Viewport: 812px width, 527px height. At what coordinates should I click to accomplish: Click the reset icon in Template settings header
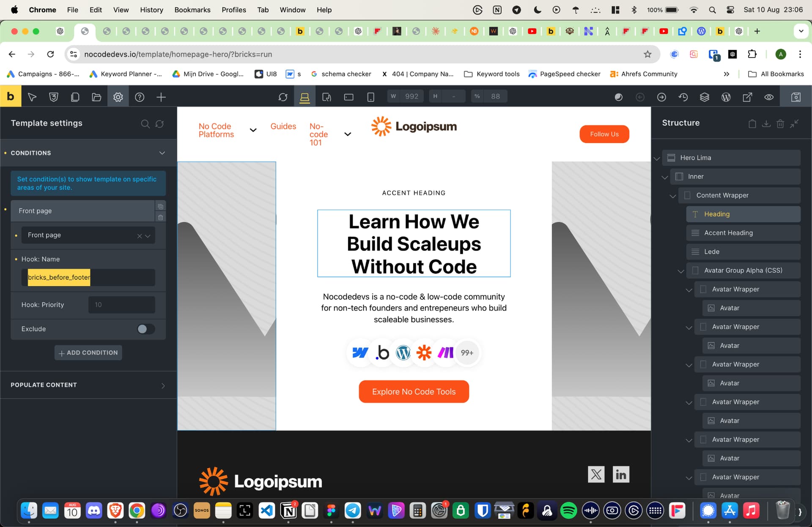[159, 123]
